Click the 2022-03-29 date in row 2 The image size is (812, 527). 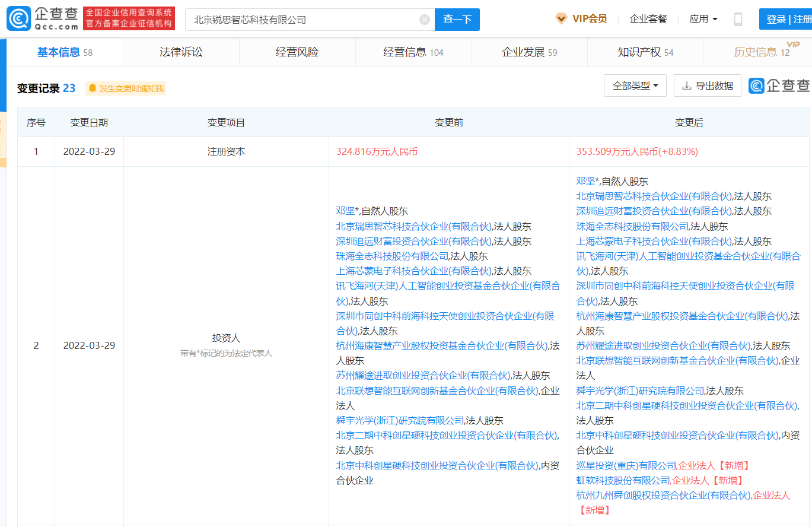point(89,345)
